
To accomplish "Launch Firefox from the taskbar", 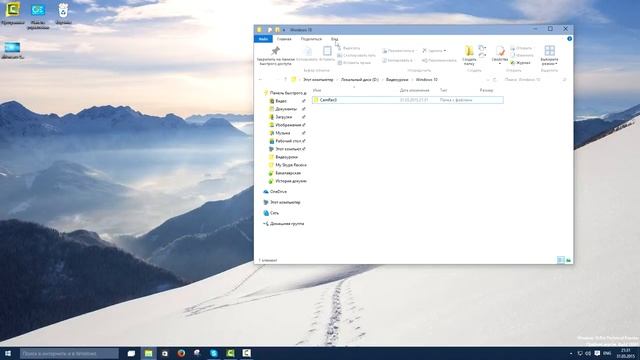I will pyautogui.click(x=181, y=353).
